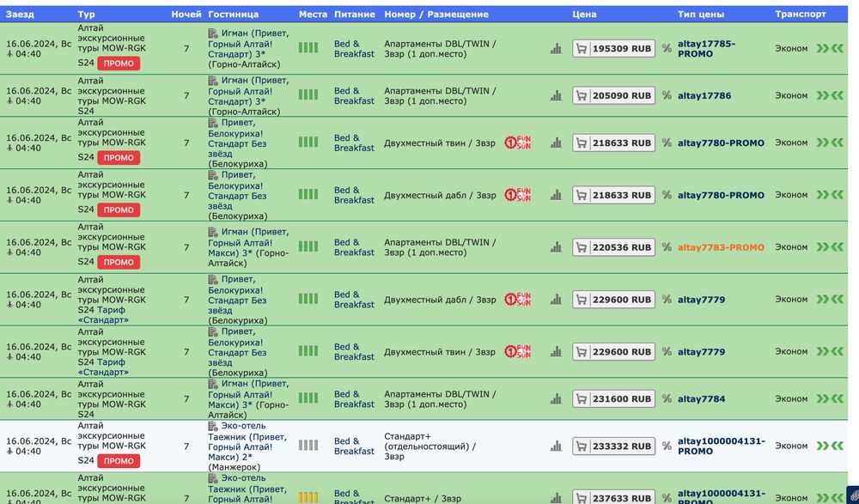859x504 pixels.
Task: Click the hotel building icon in the 233332 RUB row
Action: 213,426
